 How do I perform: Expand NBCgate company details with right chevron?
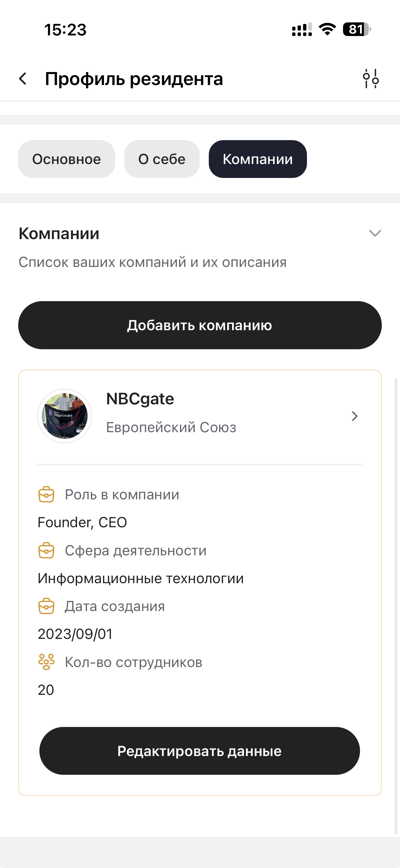355,416
